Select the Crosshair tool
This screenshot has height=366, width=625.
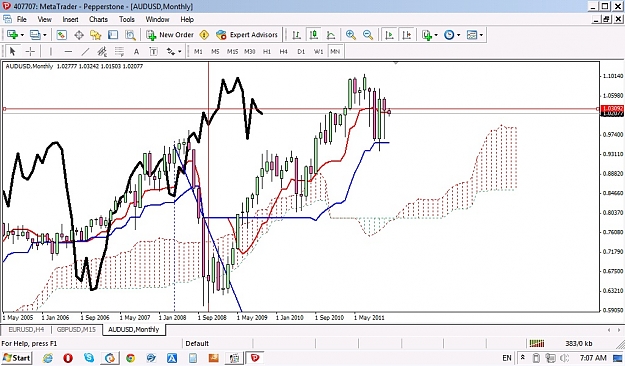tap(30, 51)
